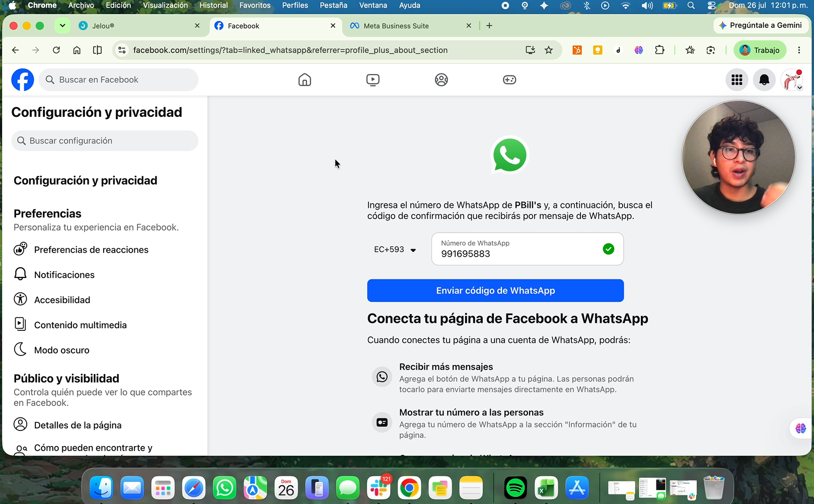This screenshot has height=504, width=814.
Task: Reload the current page
Action: pos(56,50)
